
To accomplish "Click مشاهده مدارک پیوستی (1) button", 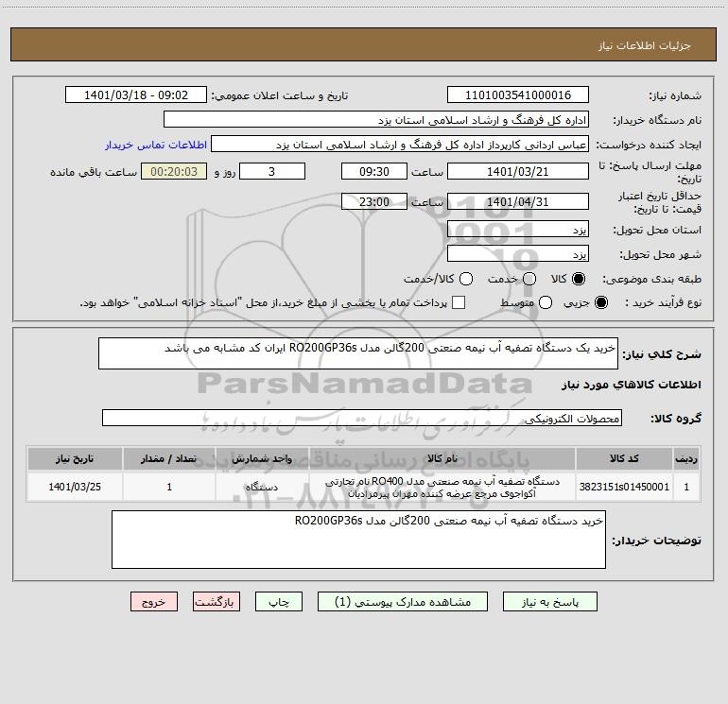I will point(403,602).
